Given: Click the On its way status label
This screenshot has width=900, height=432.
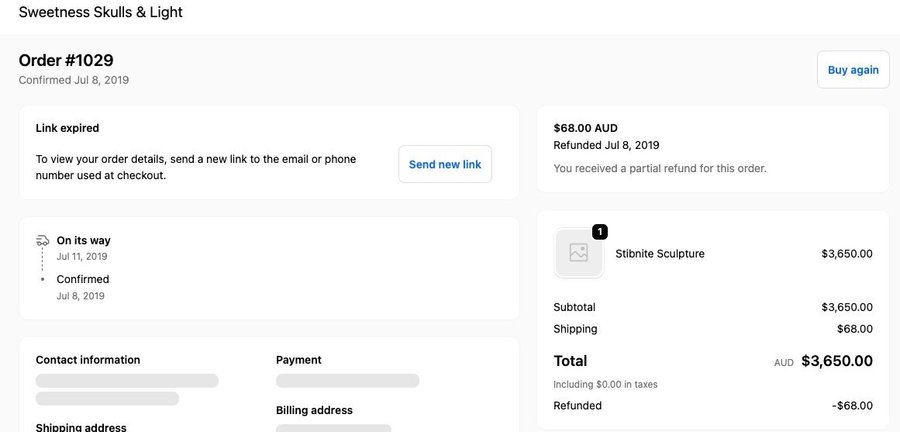Looking at the screenshot, I should (x=83, y=241).
